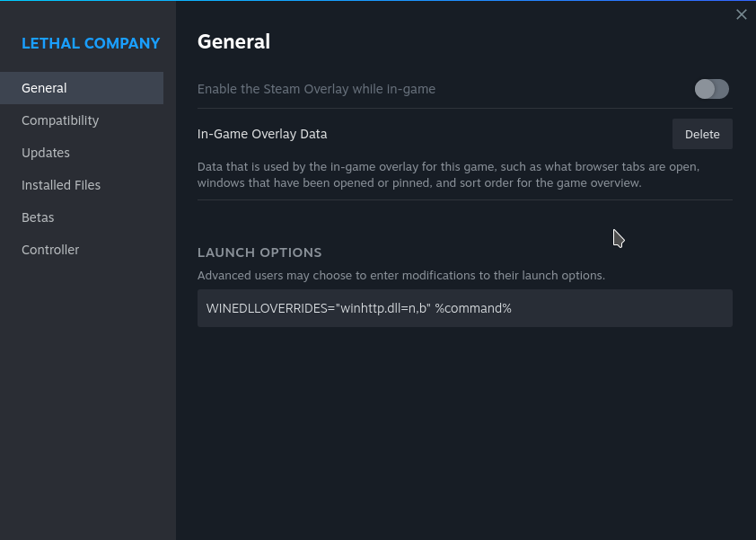Switch to the Updates tab
This screenshot has width=756, height=540.
46,153
